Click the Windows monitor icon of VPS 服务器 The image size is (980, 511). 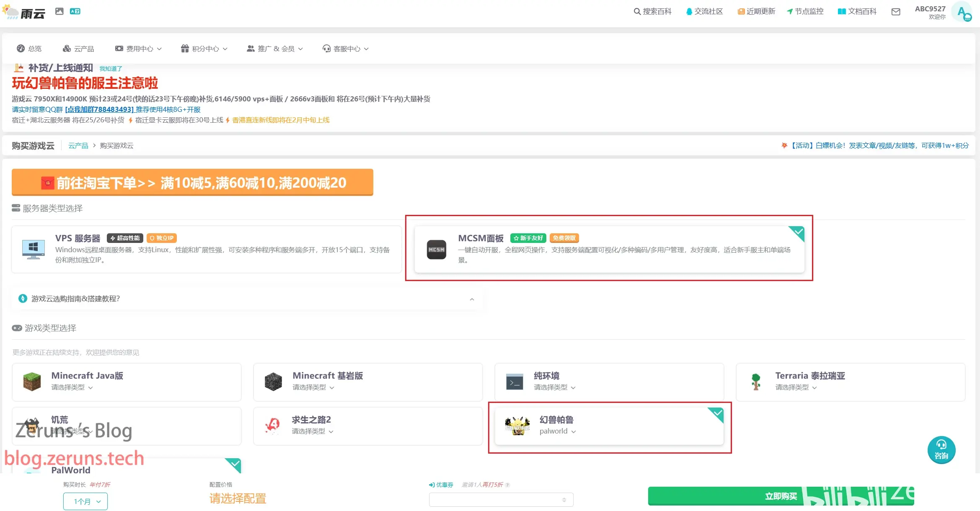click(34, 250)
